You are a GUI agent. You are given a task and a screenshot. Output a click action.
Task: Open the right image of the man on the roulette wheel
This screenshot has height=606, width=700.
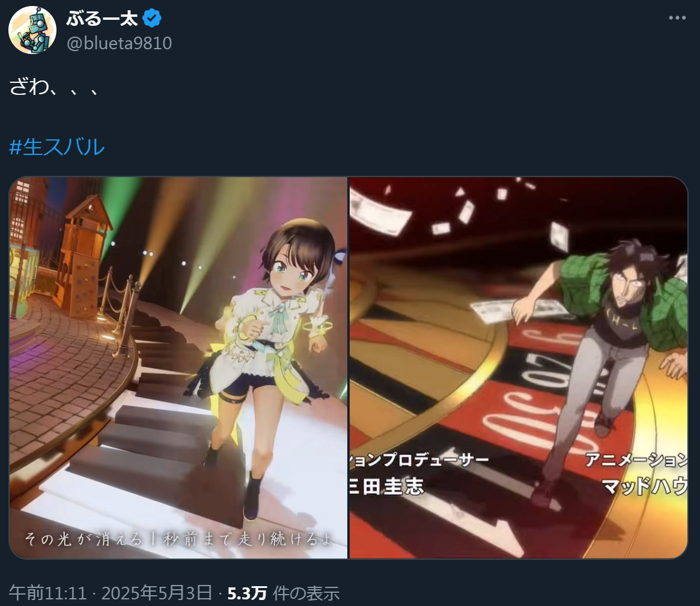coord(519,368)
